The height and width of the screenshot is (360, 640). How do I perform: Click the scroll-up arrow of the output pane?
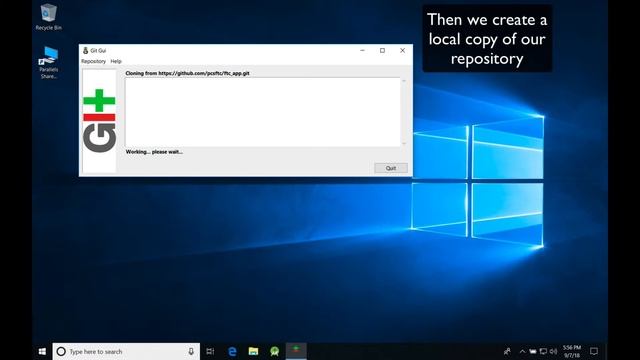[x=404, y=81]
